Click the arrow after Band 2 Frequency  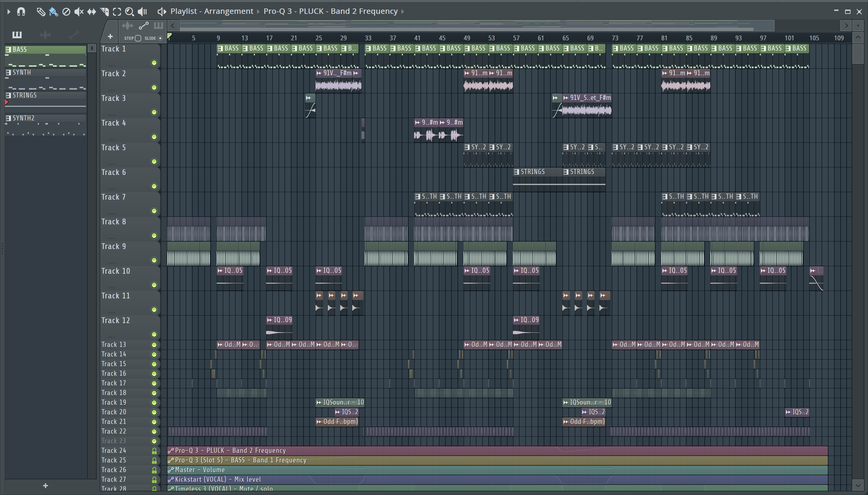pyautogui.click(x=403, y=11)
